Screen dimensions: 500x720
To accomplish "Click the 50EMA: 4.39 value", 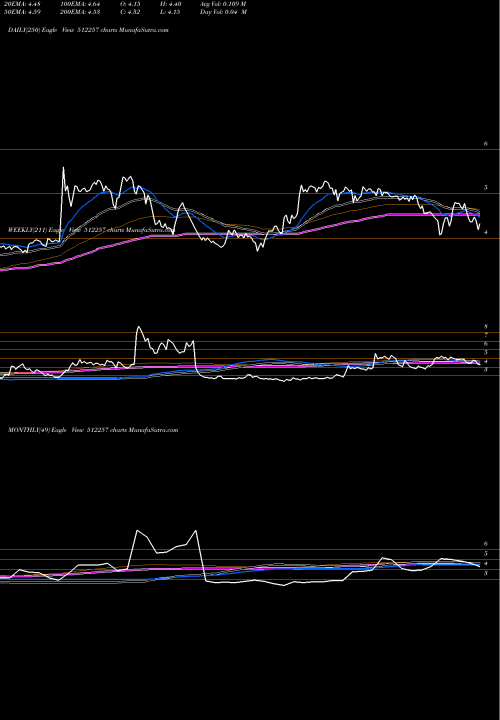I will [21, 12].
